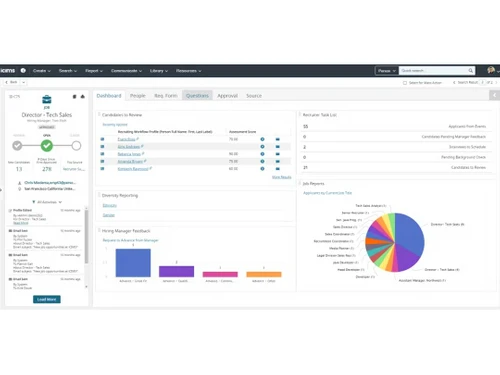Open the first candidate name link
This screenshot has width=500, height=375.
point(127,139)
